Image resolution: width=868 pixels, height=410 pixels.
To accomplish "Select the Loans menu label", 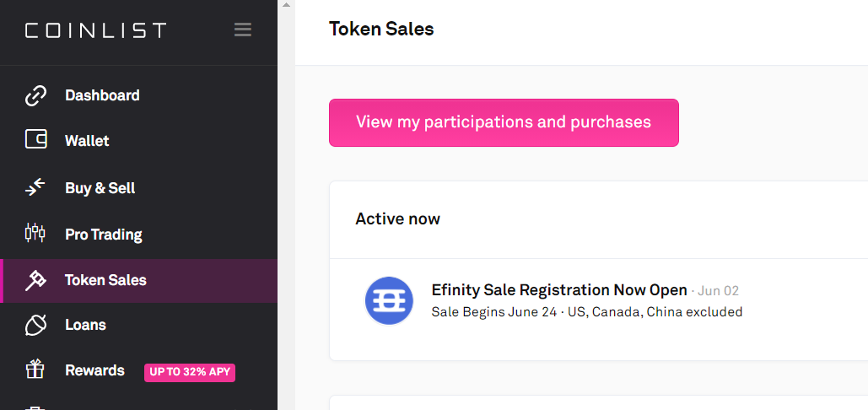I will coord(85,325).
